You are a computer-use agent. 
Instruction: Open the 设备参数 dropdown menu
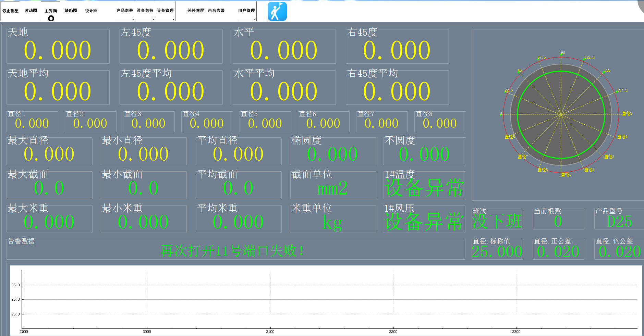click(145, 11)
